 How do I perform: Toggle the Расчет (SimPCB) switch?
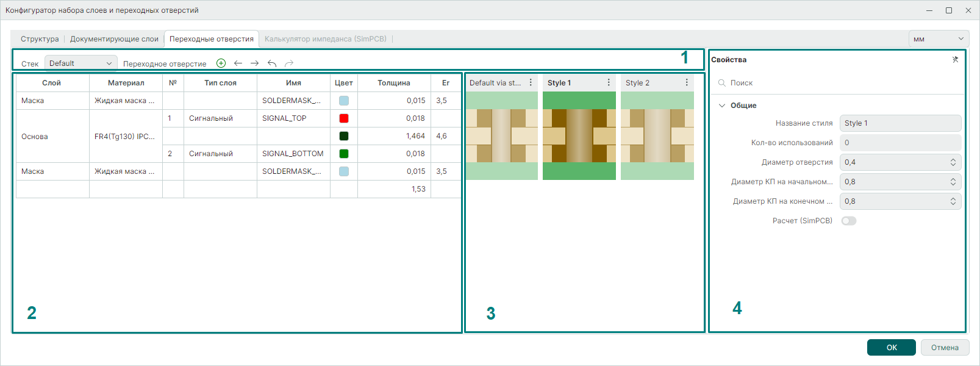coord(848,221)
